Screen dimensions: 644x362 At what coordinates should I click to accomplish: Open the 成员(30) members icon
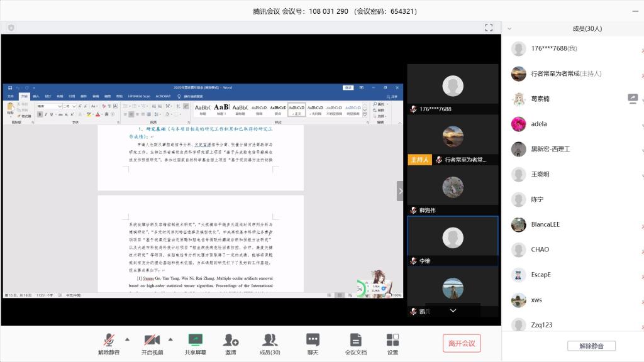click(x=270, y=340)
